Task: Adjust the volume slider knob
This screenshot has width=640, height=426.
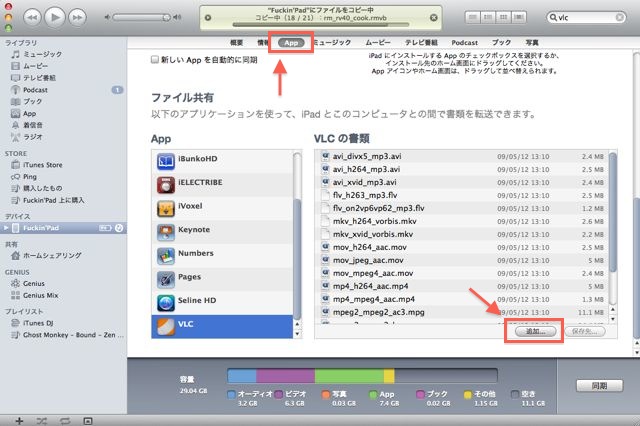Action: [166, 17]
